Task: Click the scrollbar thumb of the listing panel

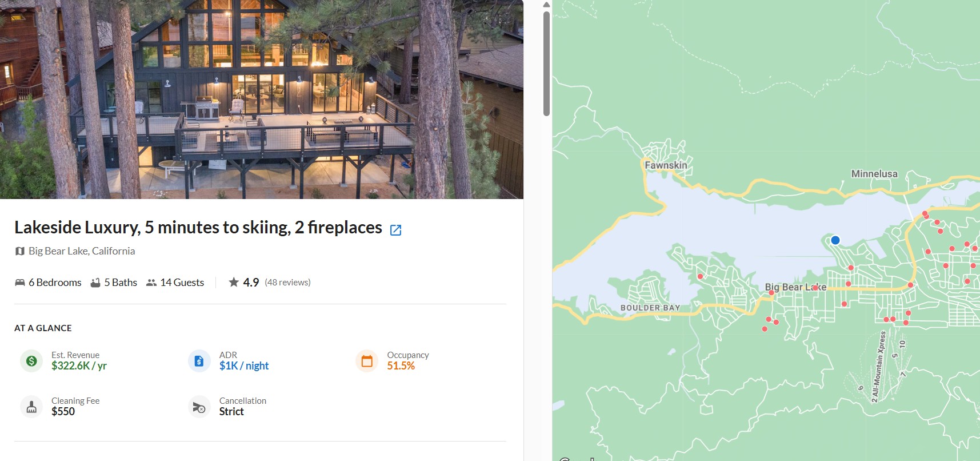Action: [x=546, y=63]
